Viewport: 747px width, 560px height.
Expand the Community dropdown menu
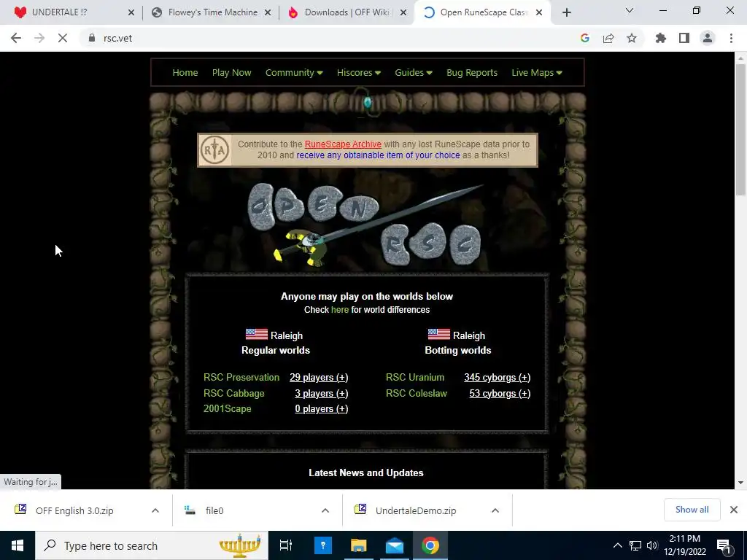pos(294,72)
